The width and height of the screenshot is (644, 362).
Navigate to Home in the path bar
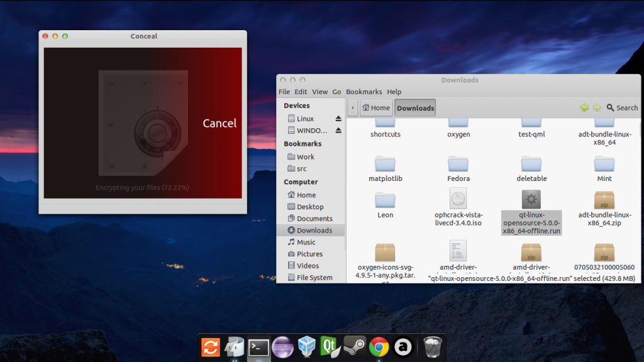[376, 107]
